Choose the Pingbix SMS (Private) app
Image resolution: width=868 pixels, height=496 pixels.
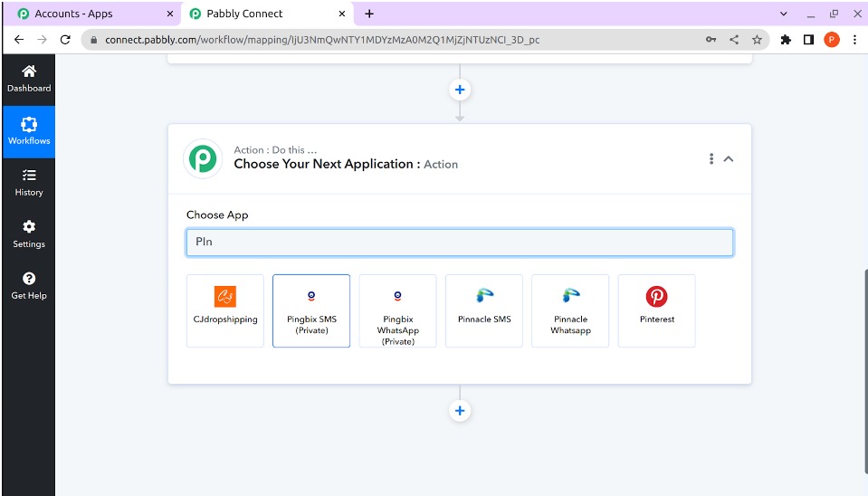tap(311, 310)
